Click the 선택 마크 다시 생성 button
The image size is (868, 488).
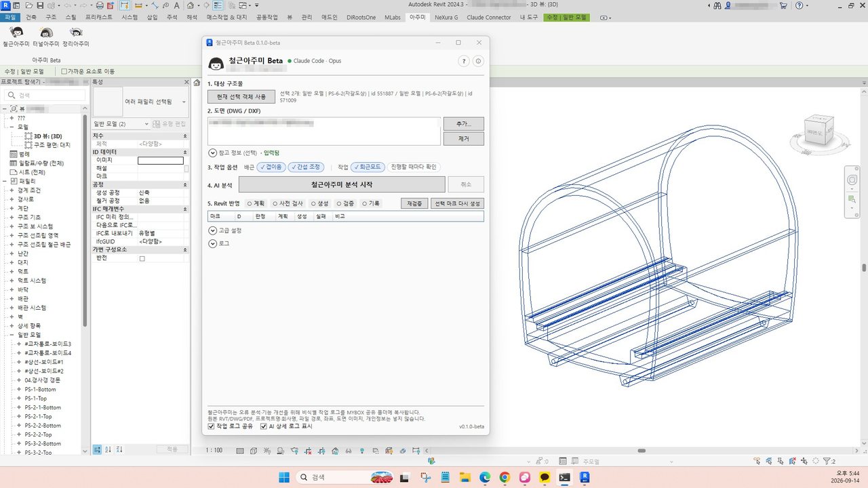click(457, 203)
